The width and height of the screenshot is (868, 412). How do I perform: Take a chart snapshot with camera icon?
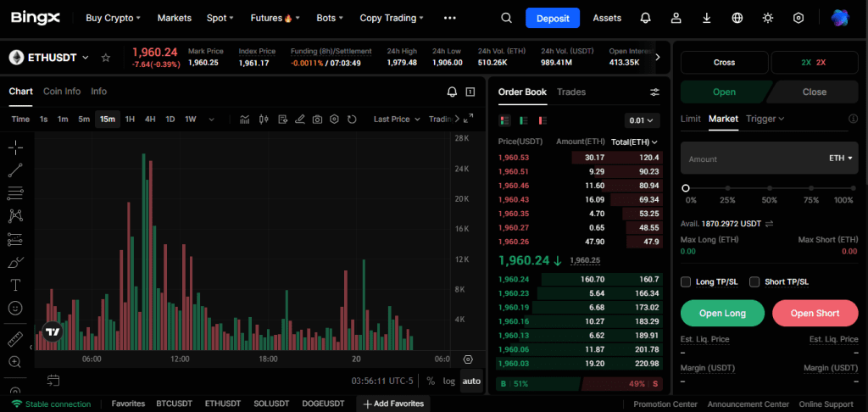tap(317, 119)
